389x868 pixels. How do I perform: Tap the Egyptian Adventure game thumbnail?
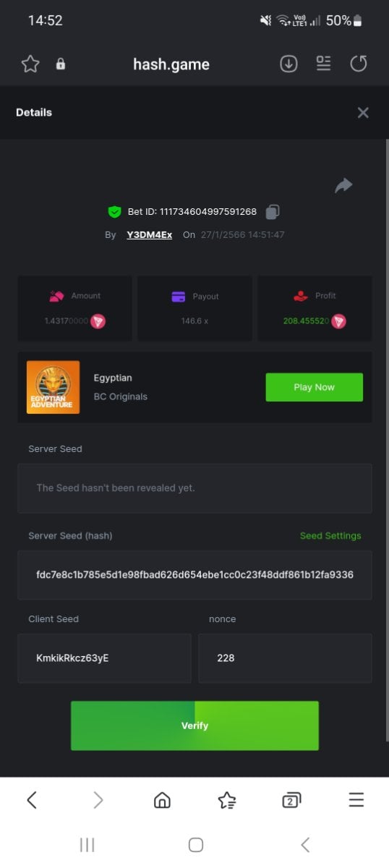(x=53, y=387)
